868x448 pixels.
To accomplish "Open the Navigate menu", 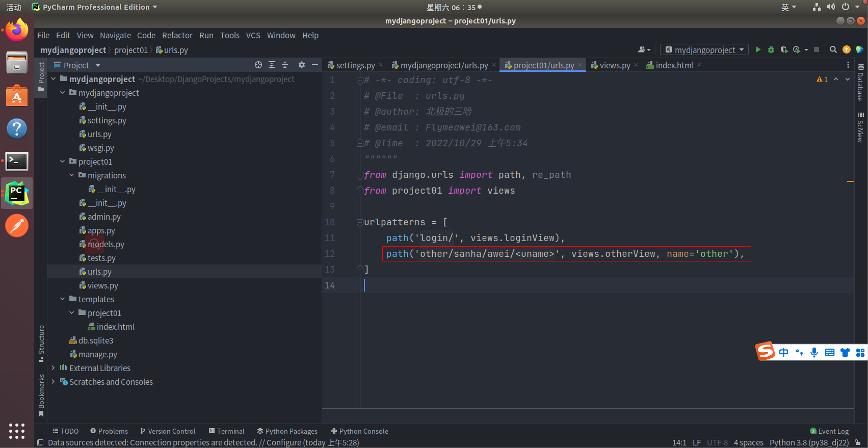I will pyautogui.click(x=115, y=35).
